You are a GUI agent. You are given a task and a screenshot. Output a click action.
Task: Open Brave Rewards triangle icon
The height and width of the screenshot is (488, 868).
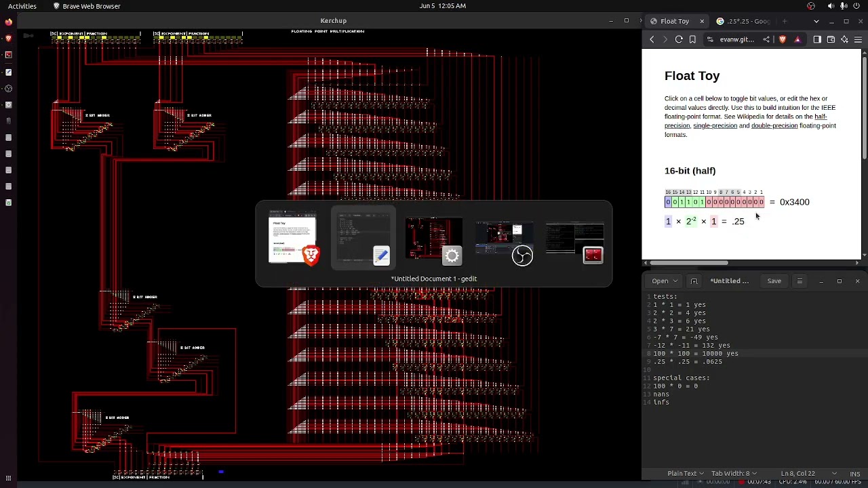[797, 39]
